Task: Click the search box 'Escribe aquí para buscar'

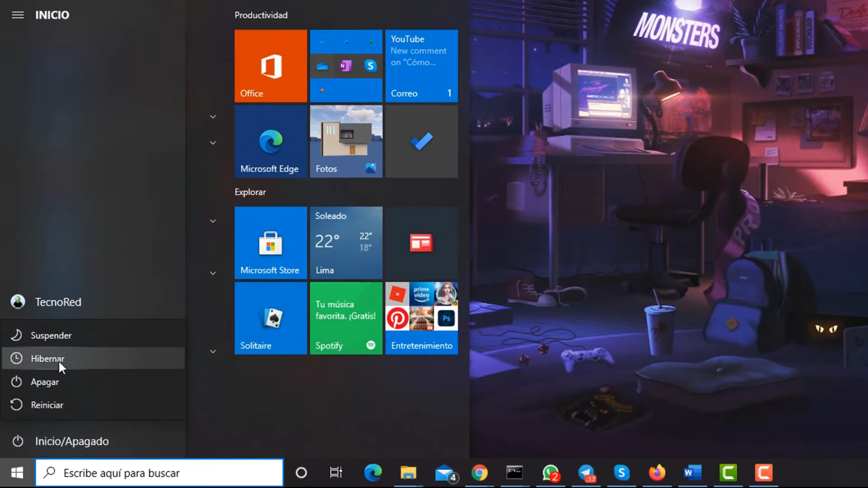Action: [159, 473]
